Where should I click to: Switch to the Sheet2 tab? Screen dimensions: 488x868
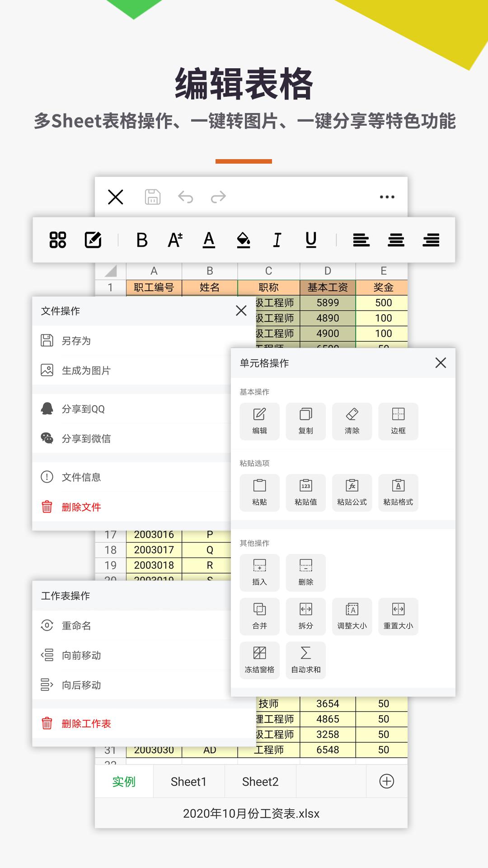coord(260,782)
